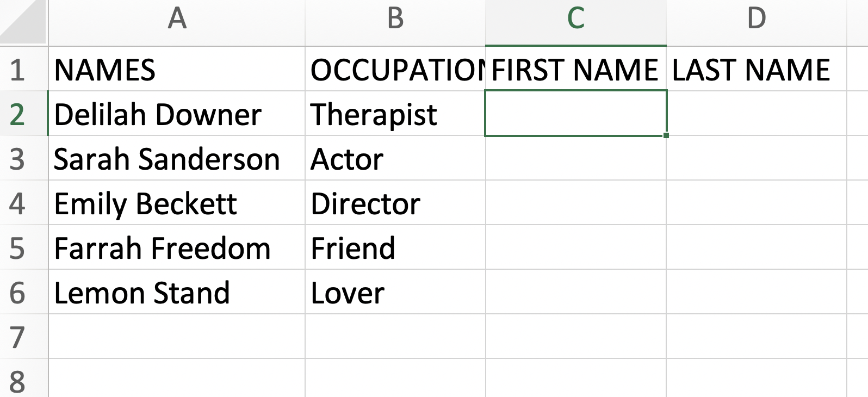This screenshot has width=868, height=397.
Task: Click the NAMES header cell
Action: click(177, 69)
